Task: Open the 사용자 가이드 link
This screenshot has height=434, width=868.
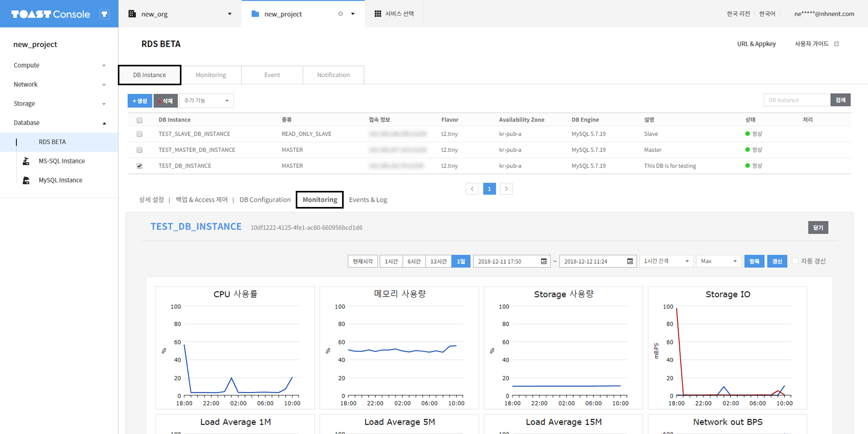Action: (811, 44)
